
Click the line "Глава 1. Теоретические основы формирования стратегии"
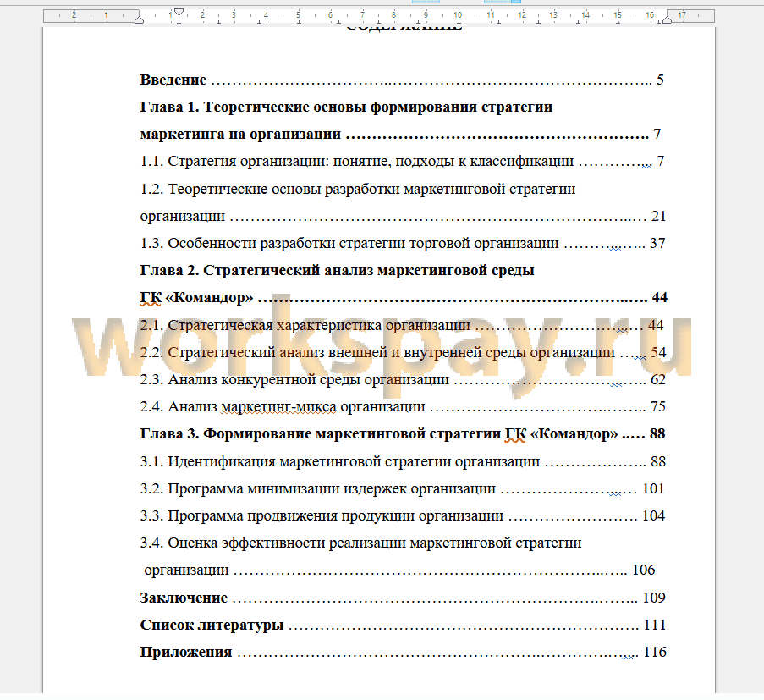pos(346,107)
